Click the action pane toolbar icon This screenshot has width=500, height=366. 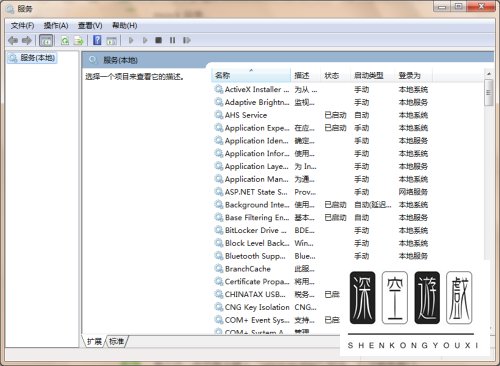(111, 41)
